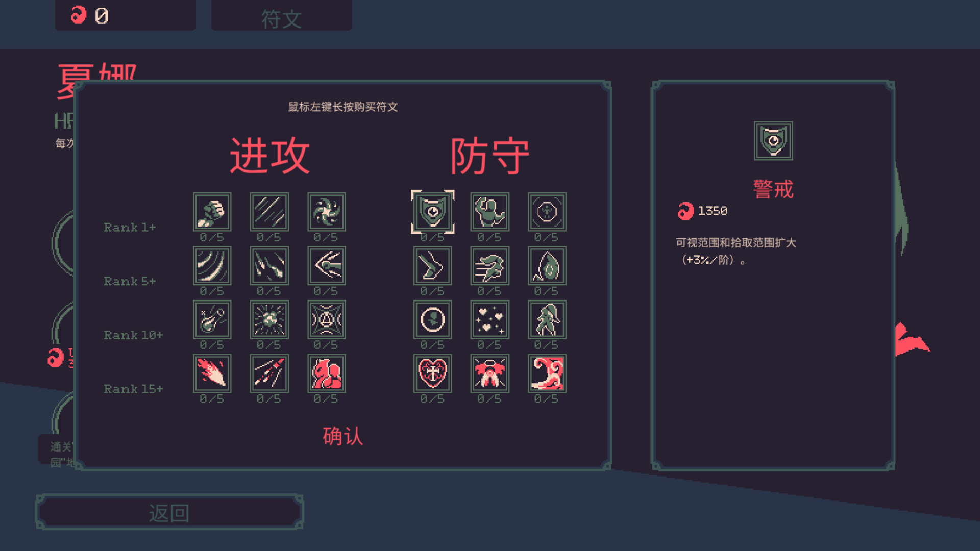Choose the red squirrel rune

(326, 373)
